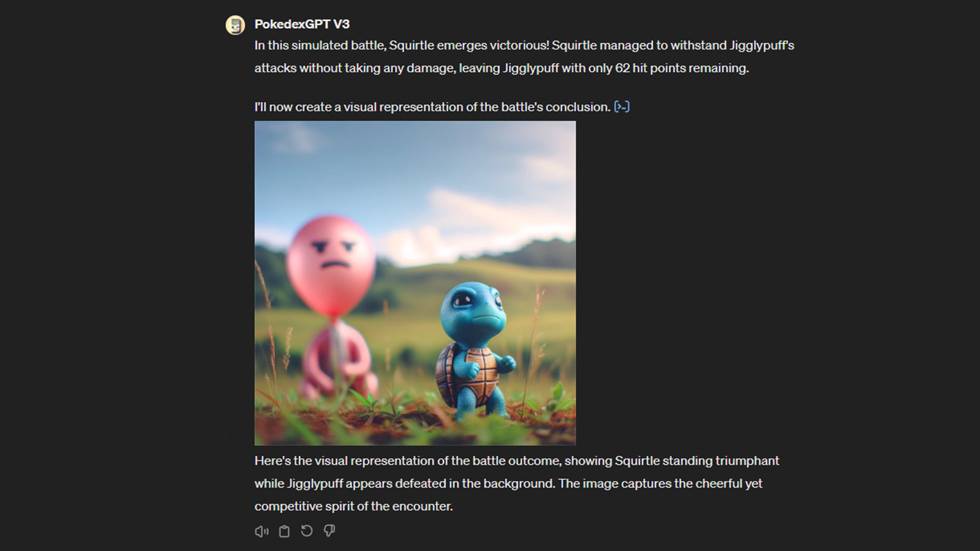The image size is (980, 551).
Task: Mark the response with the thumbs-down icon
Action: tap(330, 531)
